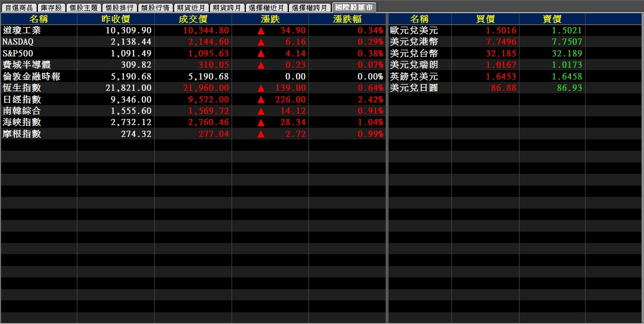Click the 名稱 header of the currency table
Screen dimensions: 644x324
point(420,19)
